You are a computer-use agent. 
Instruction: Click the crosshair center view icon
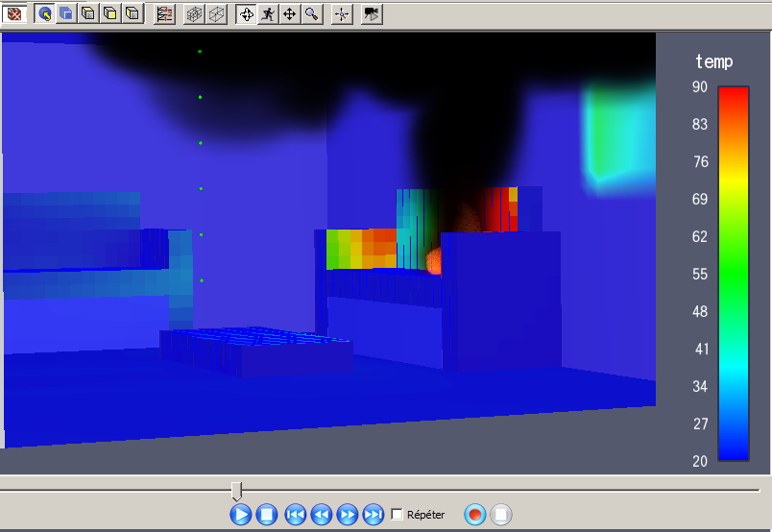(x=342, y=14)
